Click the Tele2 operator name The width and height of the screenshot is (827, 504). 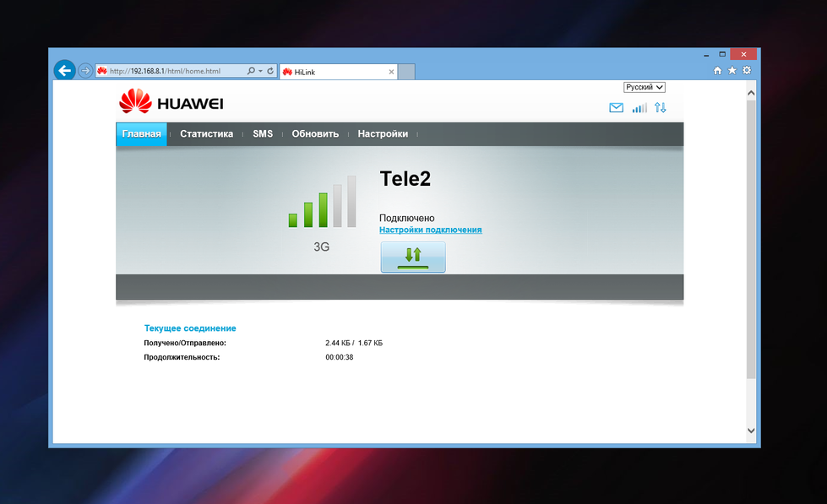pyautogui.click(x=405, y=179)
